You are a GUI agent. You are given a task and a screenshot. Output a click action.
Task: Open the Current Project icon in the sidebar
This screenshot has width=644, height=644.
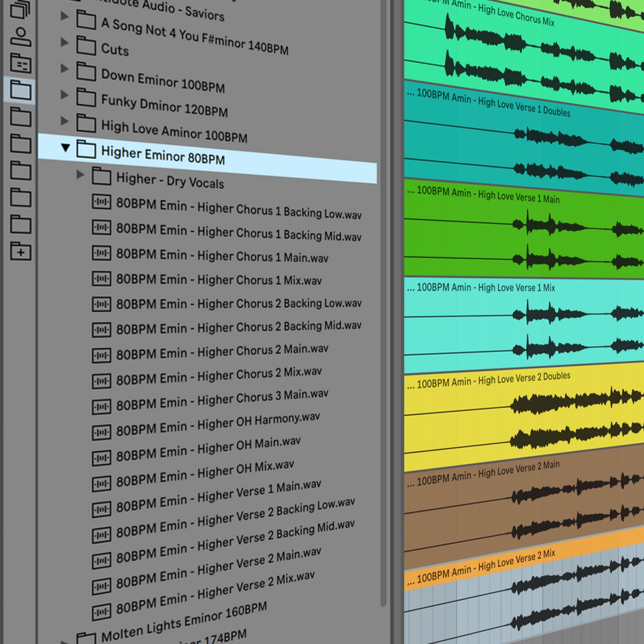pyautogui.click(x=20, y=64)
